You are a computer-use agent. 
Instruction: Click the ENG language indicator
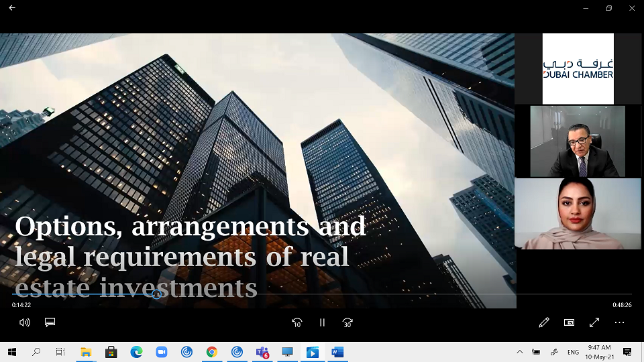click(573, 352)
